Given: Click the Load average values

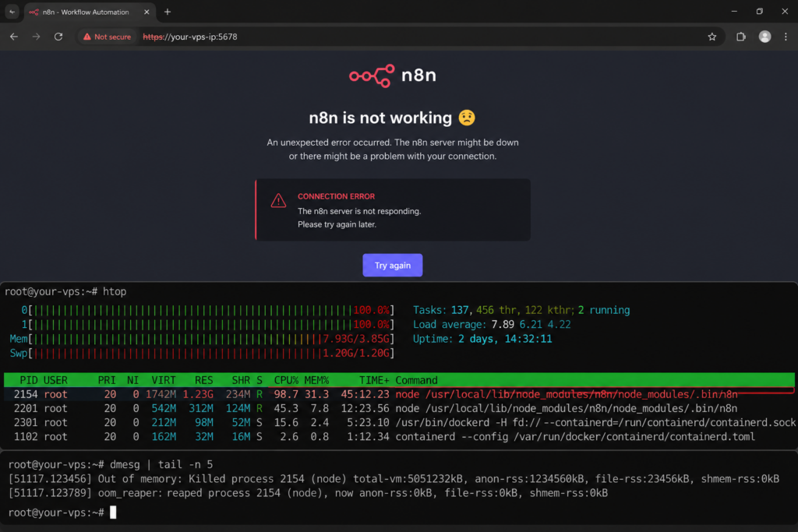Looking at the screenshot, I should pos(531,325).
